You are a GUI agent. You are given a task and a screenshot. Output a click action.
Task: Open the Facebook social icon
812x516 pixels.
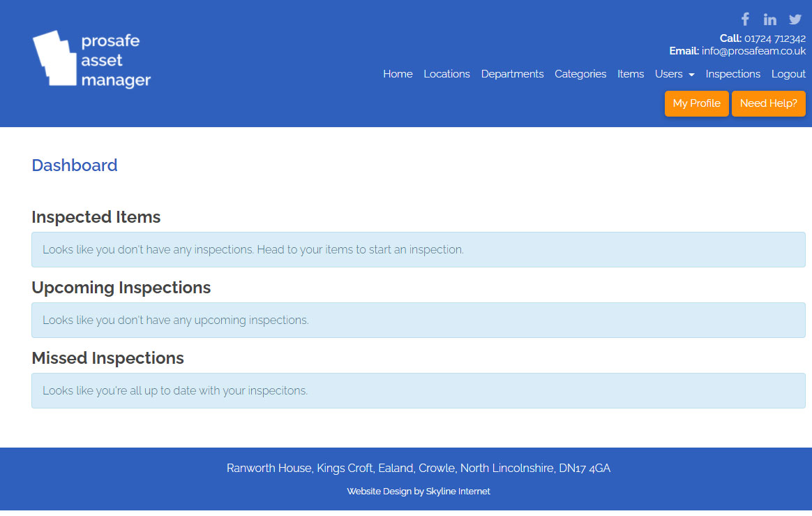point(745,19)
